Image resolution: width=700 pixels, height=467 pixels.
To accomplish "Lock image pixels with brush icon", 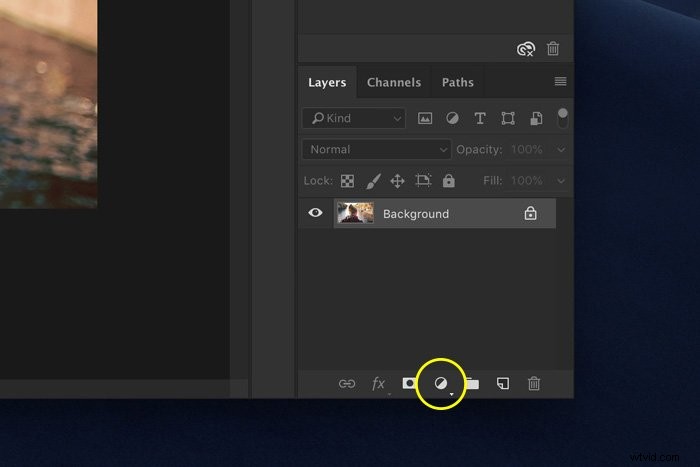I will 373,181.
